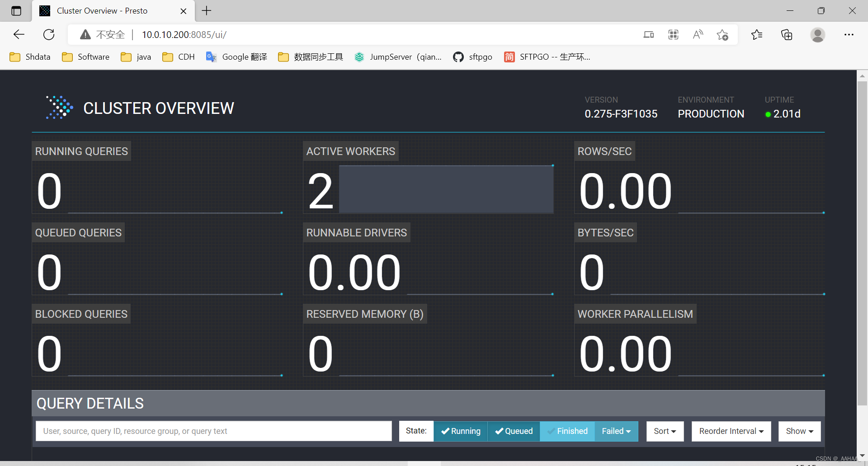
Task: Open the browser Settings and more menu
Action: point(849,34)
